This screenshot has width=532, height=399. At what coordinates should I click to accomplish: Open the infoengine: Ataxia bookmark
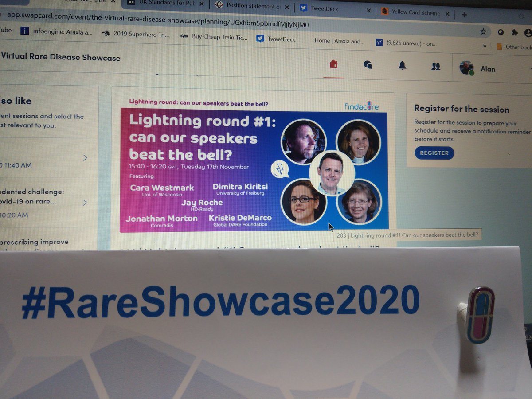[x=56, y=31]
